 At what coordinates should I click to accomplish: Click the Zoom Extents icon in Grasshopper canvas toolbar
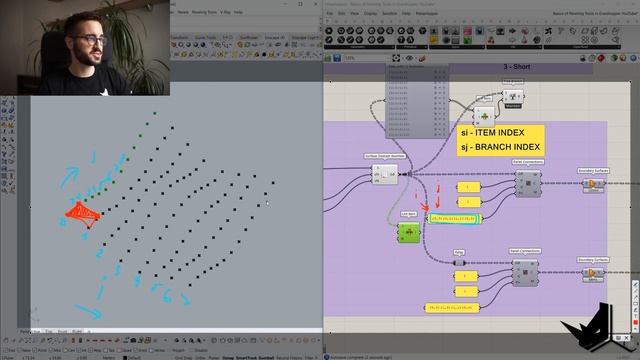(x=396, y=58)
